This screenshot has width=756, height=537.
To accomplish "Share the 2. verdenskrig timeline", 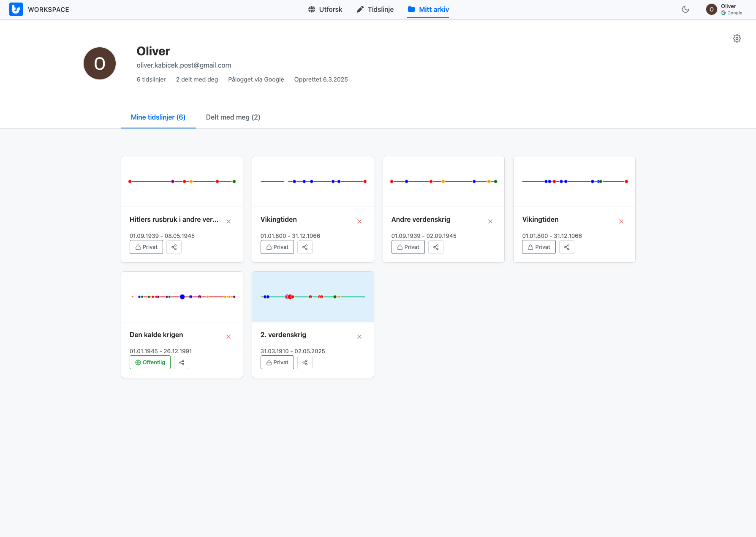I will (x=305, y=363).
